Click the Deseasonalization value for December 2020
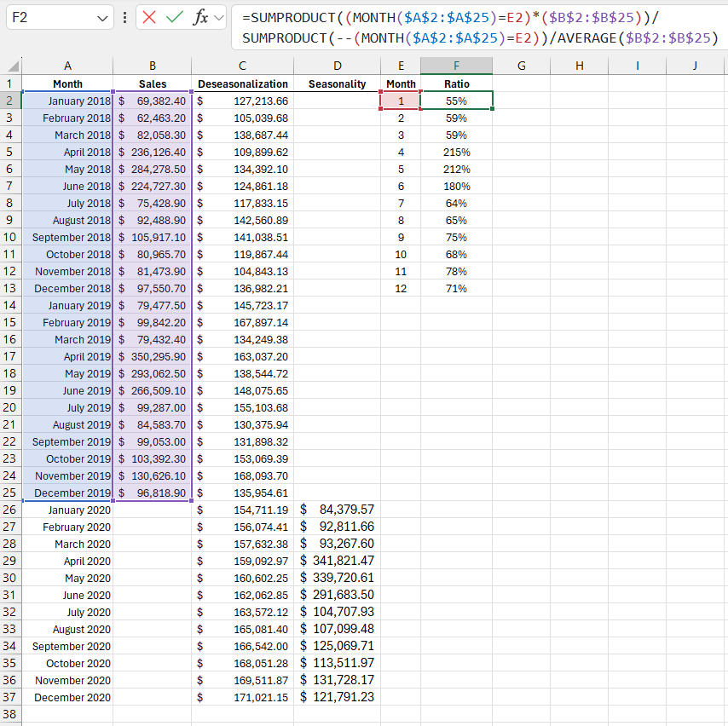The height and width of the screenshot is (726, 728). coord(242,697)
